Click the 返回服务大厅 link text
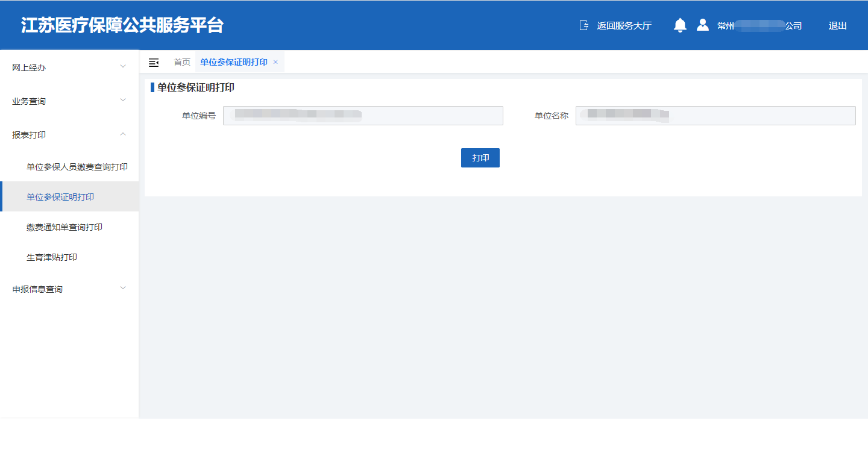Image resolution: width=868 pixels, height=450 pixels. pyautogui.click(x=624, y=26)
